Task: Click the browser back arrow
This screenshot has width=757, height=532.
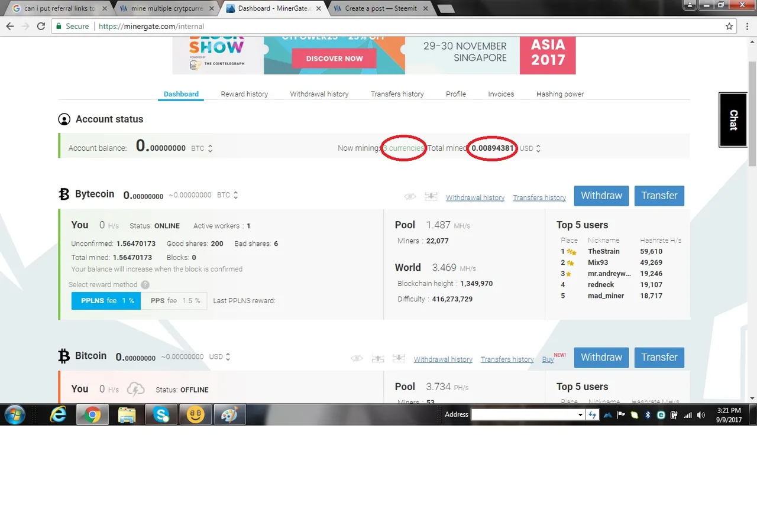Action: pos(10,27)
